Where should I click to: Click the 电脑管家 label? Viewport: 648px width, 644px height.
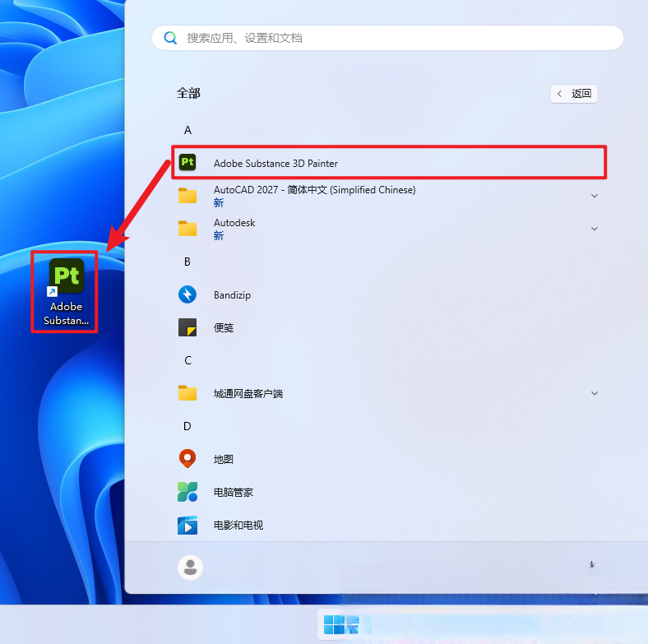coord(233,493)
